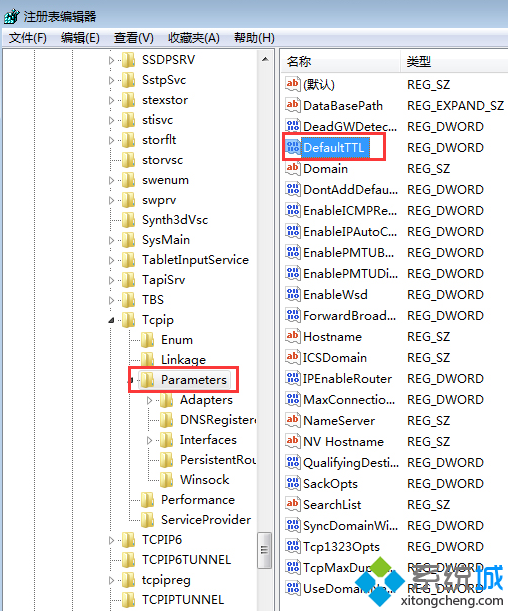Select the ServiceProvider folder icon

click(x=147, y=519)
